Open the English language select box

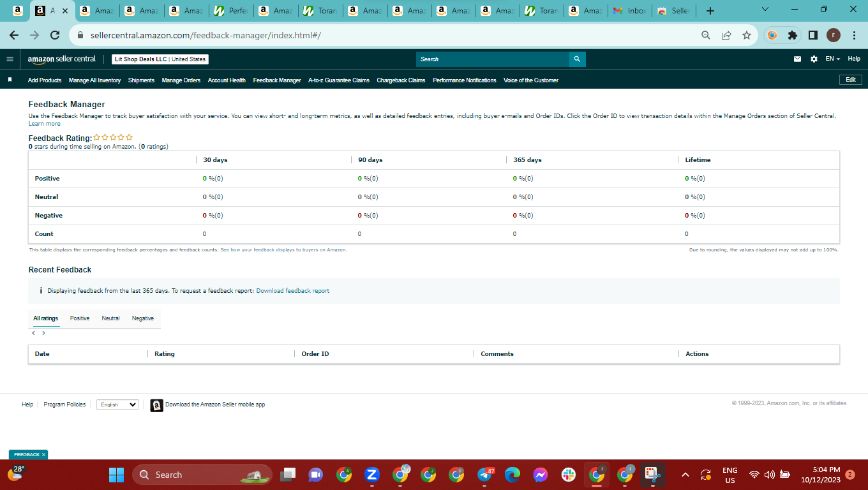[117, 405]
